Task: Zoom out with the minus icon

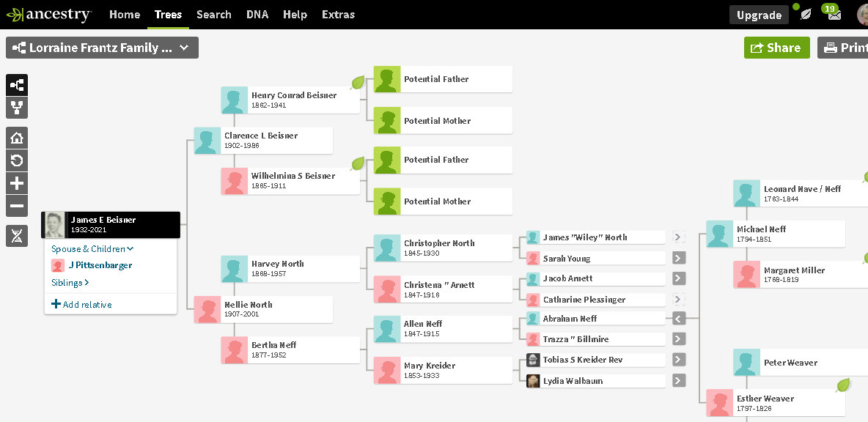Action: click(17, 206)
